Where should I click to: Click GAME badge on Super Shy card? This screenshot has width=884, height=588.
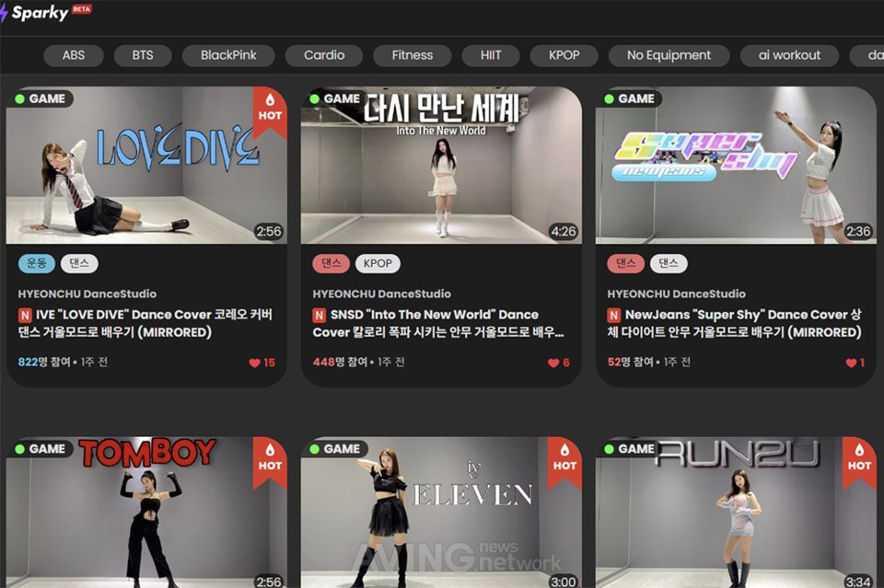[x=630, y=98]
